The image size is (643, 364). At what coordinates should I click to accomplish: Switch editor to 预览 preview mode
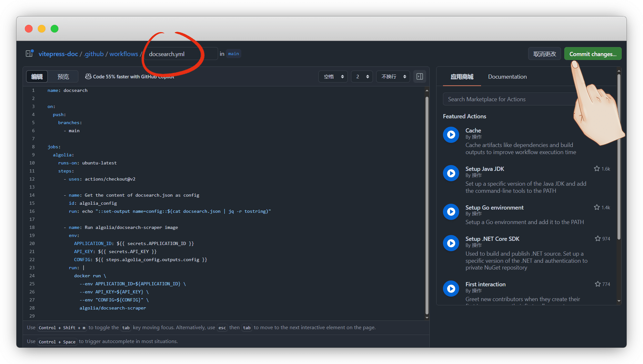coord(63,76)
